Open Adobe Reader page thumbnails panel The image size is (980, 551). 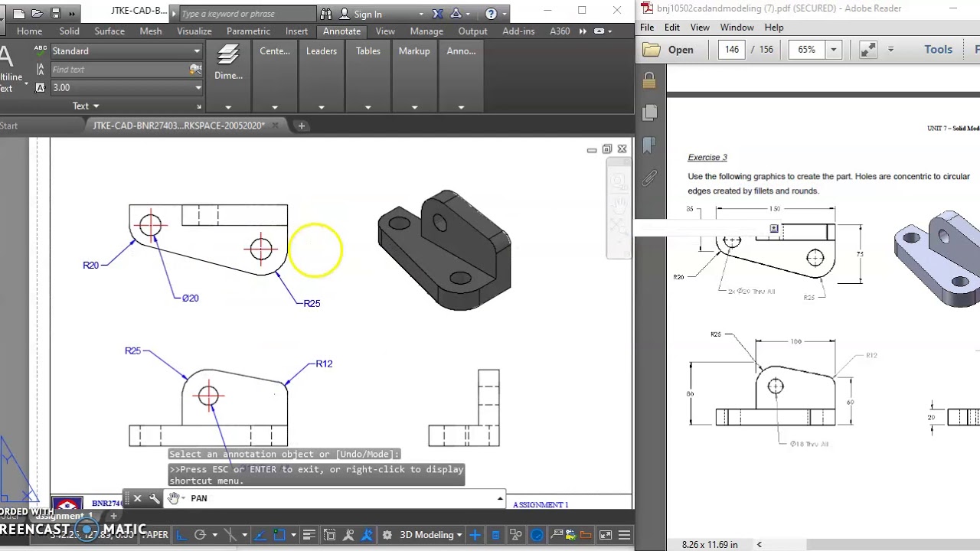pyautogui.click(x=649, y=112)
